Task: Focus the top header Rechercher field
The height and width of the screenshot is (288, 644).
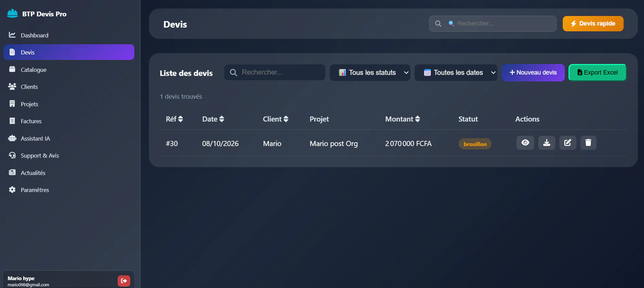Action: point(493,23)
